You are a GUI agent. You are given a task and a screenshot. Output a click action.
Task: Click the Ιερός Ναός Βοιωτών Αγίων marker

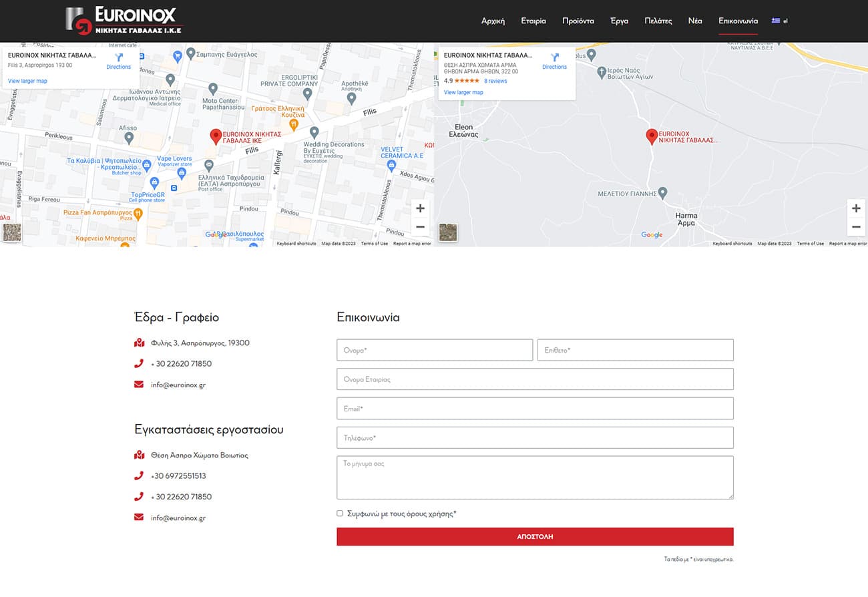point(601,71)
